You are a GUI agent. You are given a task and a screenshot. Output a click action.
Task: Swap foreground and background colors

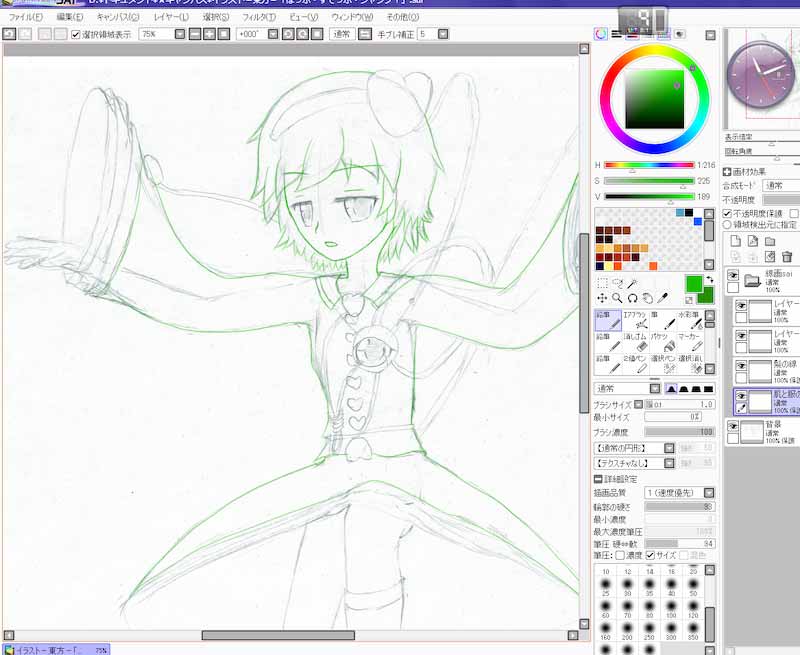(x=710, y=279)
